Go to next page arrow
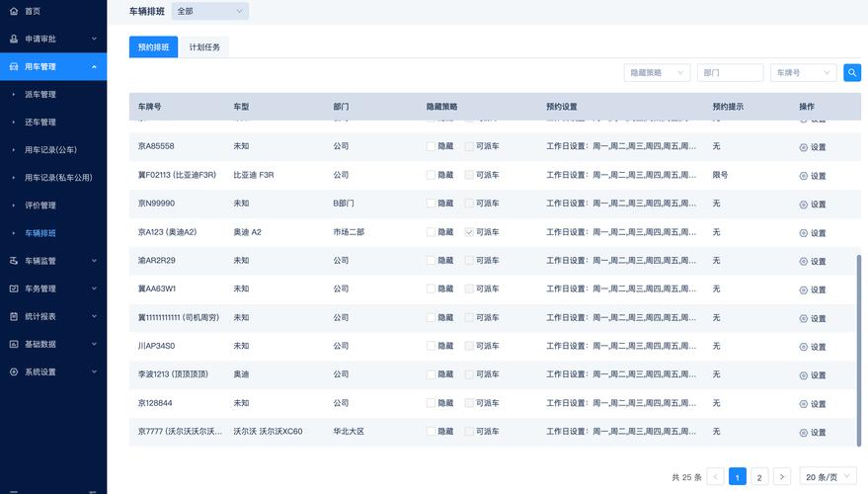 [x=782, y=477]
